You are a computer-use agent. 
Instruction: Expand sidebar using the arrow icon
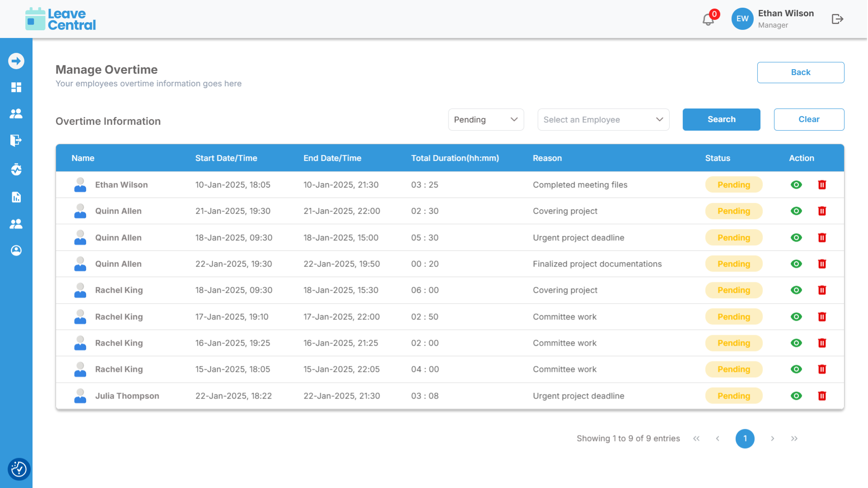[x=16, y=61]
